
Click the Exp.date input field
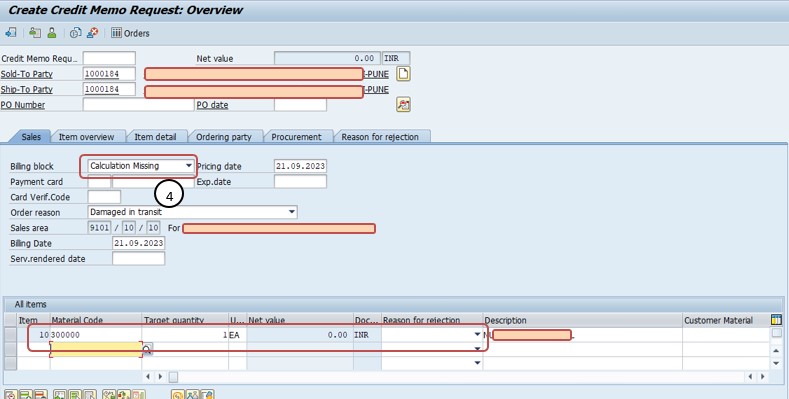click(x=300, y=181)
